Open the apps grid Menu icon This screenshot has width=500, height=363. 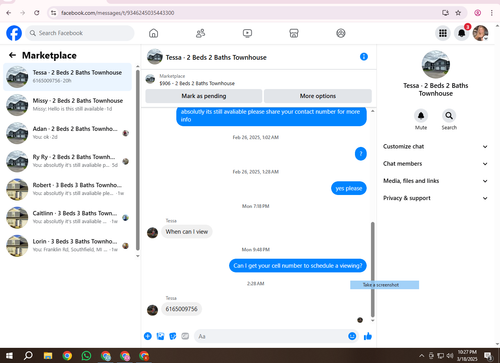point(443,33)
